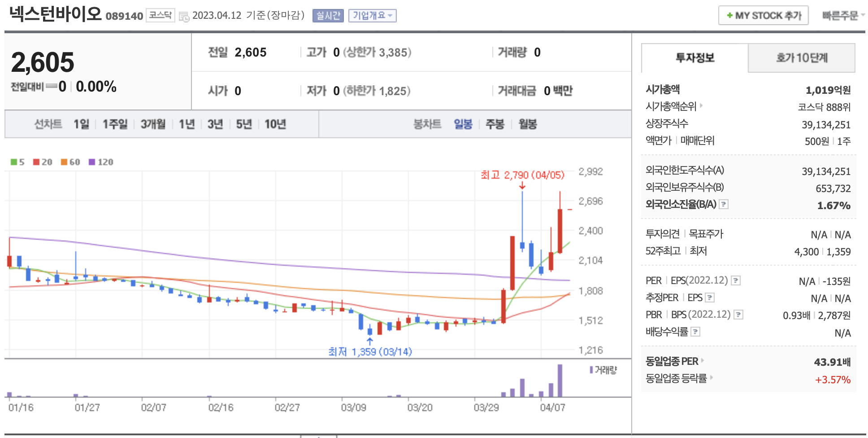Viewport: 868px width, 438px height.
Task: Show the 3개월 line chart
Action: [x=153, y=124]
